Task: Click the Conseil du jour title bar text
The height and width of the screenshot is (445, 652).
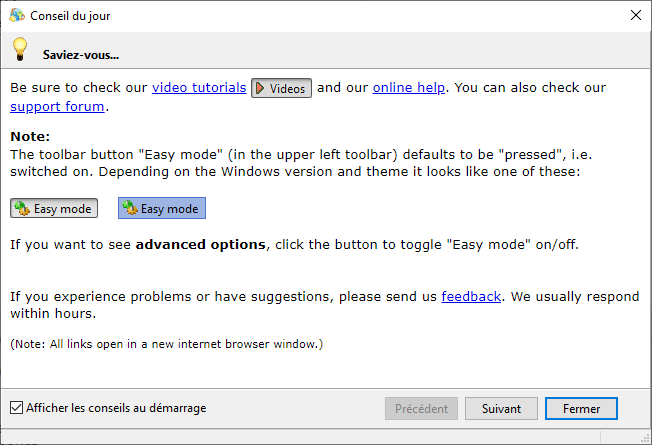Action: tap(71, 14)
